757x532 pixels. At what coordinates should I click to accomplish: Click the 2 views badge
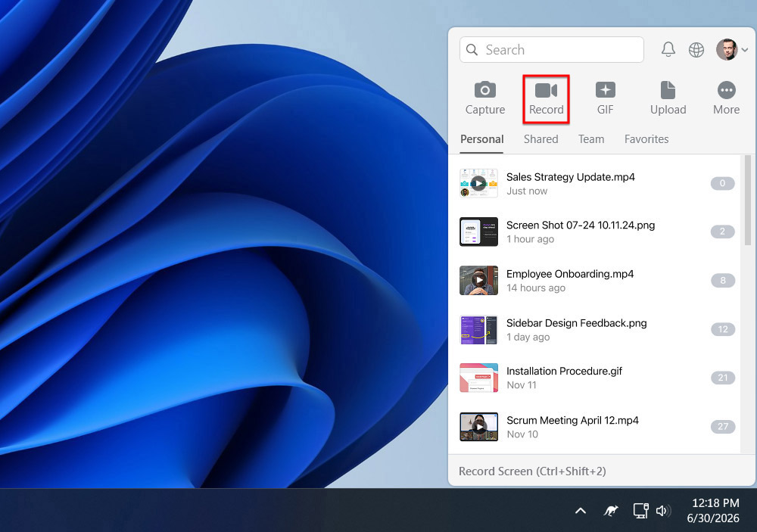tap(722, 232)
